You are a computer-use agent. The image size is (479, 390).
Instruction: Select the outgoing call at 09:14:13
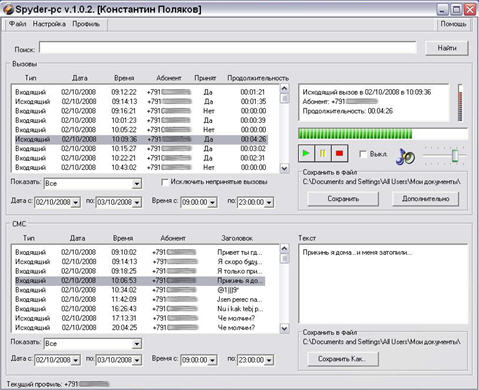pyautogui.click(x=140, y=101)
